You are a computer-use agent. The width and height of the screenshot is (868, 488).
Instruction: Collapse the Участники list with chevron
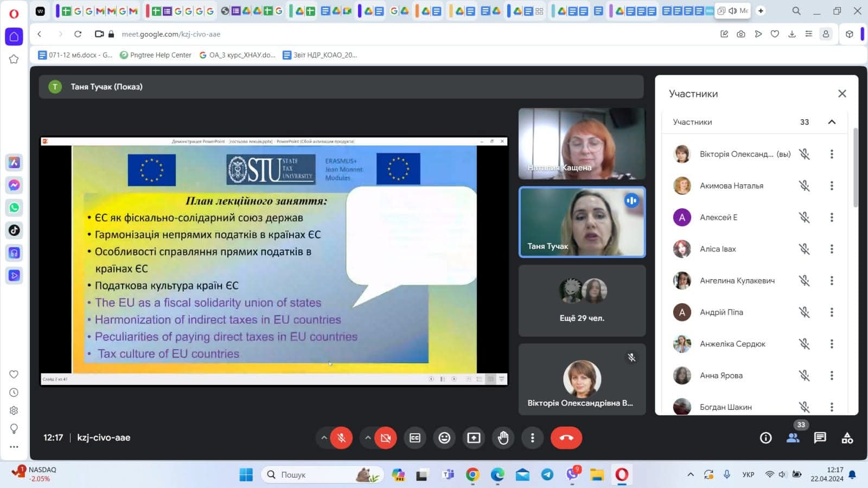pos(831,122)
